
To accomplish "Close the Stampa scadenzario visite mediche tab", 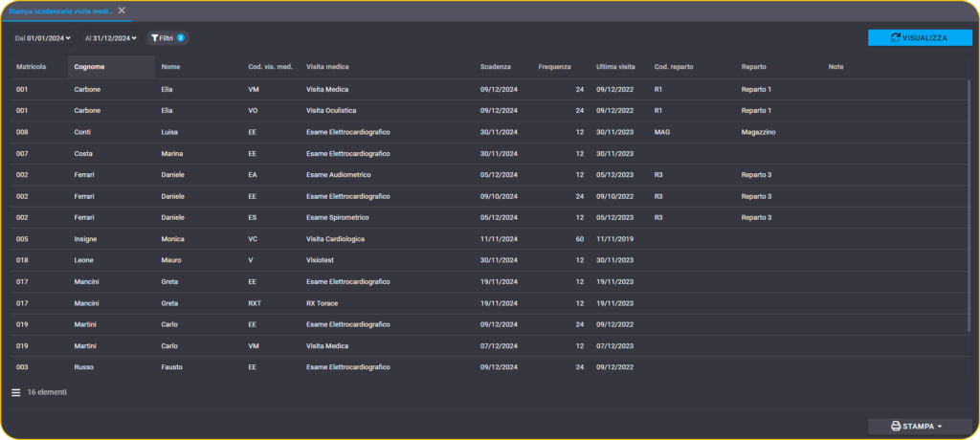I will point(122,10).
